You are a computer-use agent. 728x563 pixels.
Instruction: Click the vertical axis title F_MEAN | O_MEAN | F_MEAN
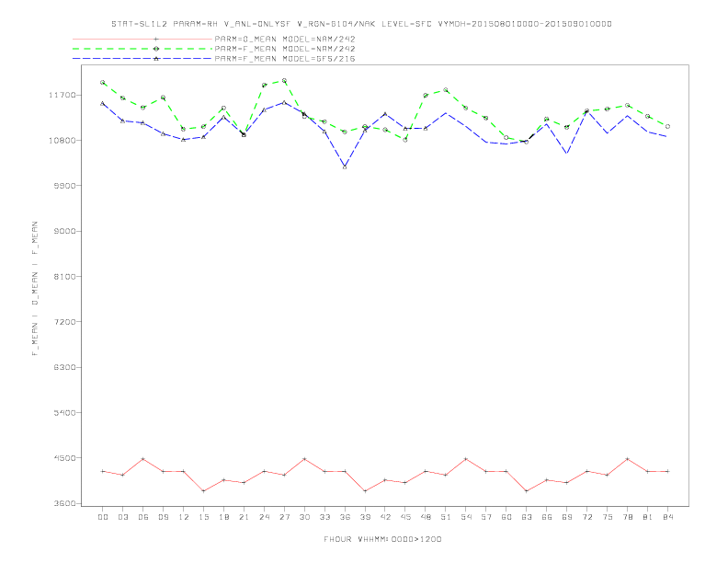35,289
